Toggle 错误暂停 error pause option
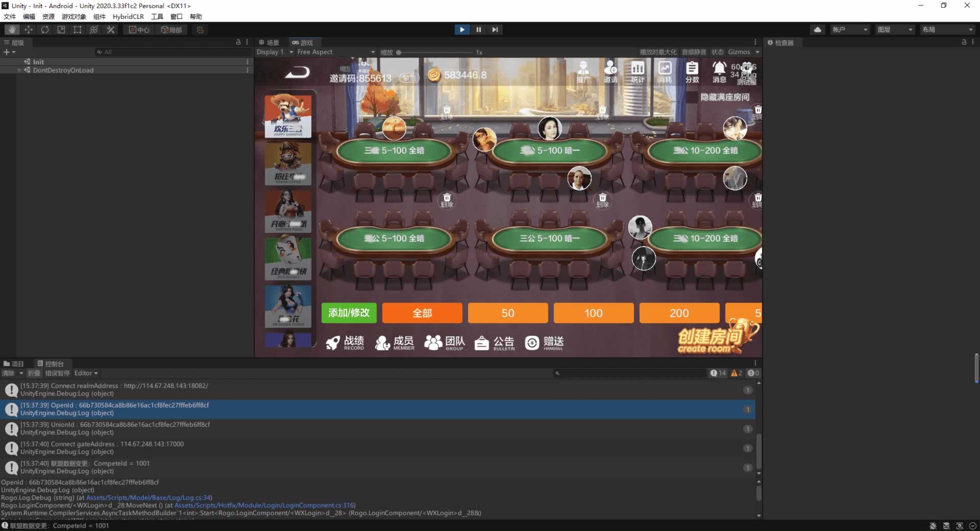980x531 pixels. (x=57, y=373)
